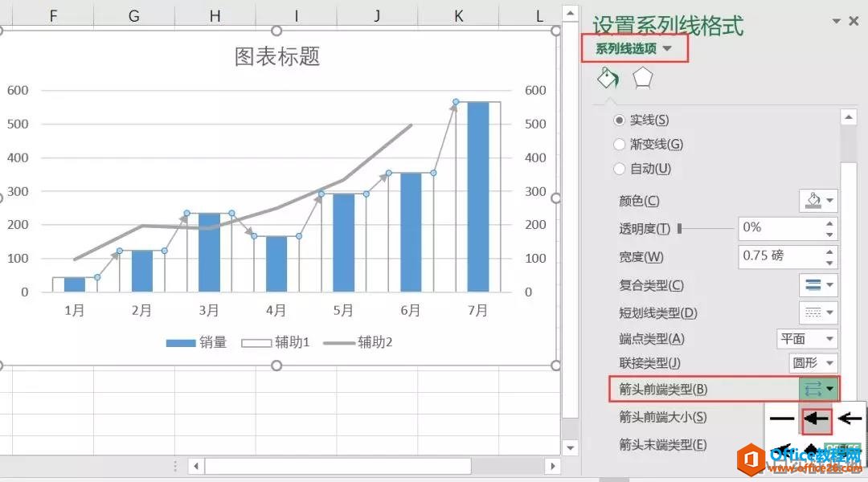Collapse the format pane with the chevron
The image size is (868, 482).
836,21
